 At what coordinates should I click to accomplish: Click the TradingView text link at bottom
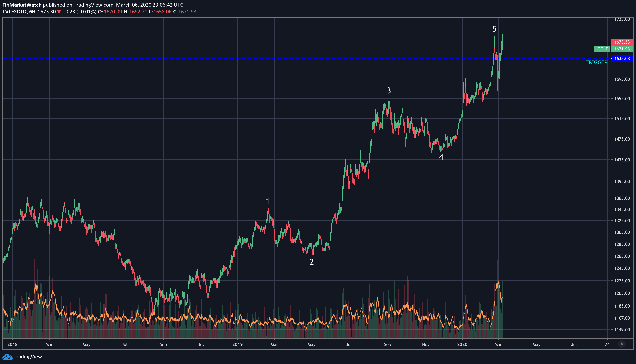(28, 357)
